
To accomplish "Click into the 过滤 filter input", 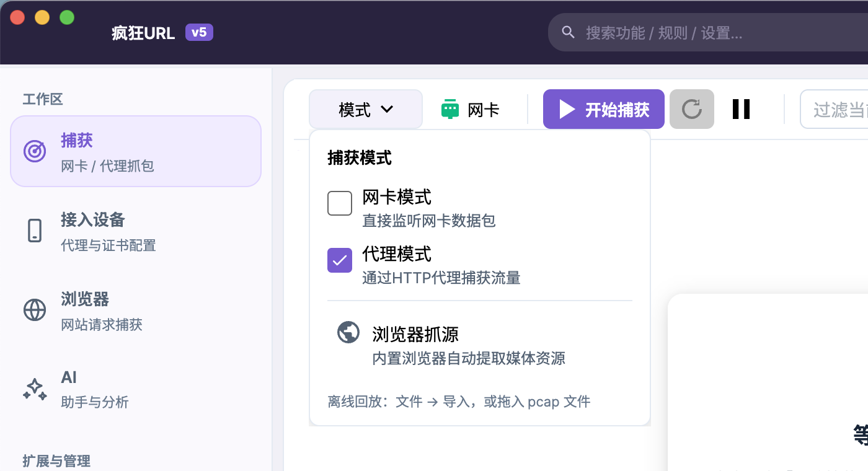I will tap(835, 109).
